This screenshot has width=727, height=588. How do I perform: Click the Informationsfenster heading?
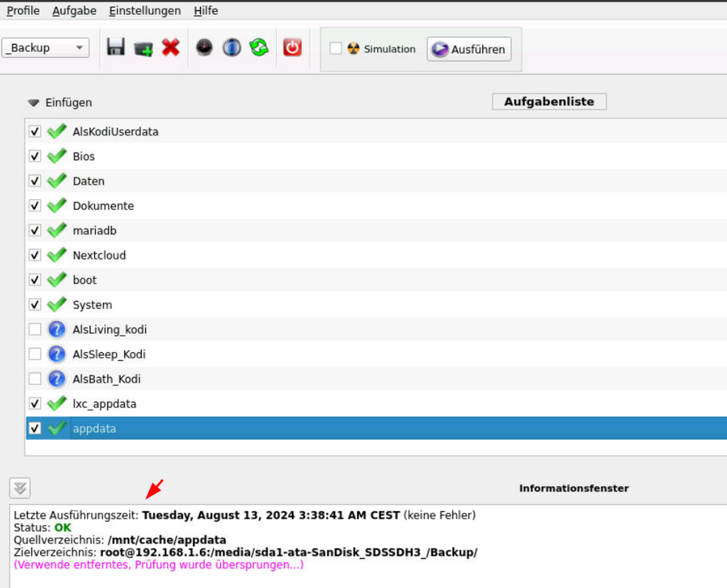[573, 488]
